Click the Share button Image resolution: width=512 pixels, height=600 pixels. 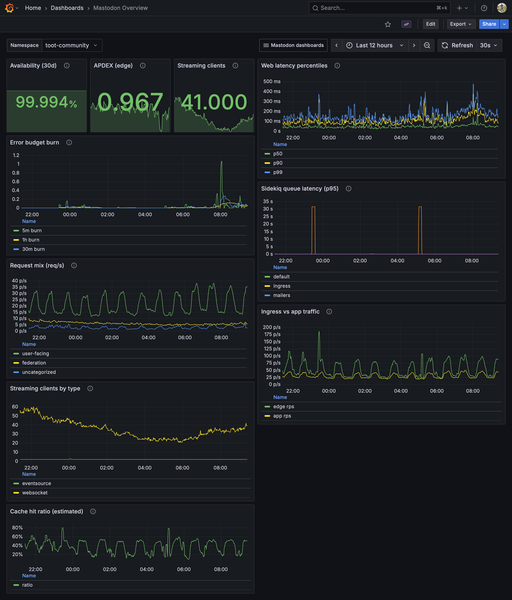(x=489, y=24)
